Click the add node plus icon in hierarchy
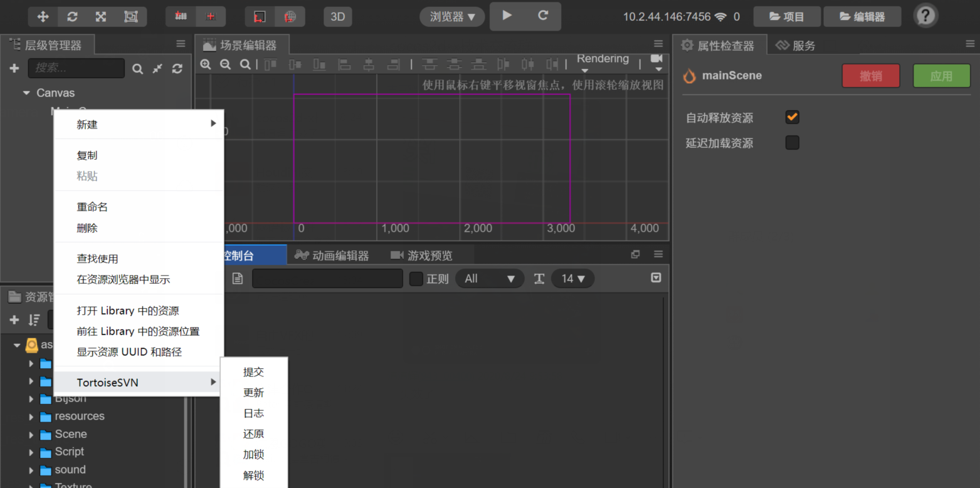The height and width of the screenshot is (488, 980). [x=14, y=68]
